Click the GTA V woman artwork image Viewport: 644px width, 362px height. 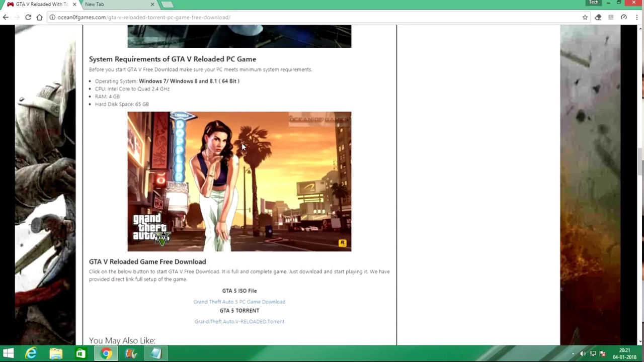click(239, 182)
